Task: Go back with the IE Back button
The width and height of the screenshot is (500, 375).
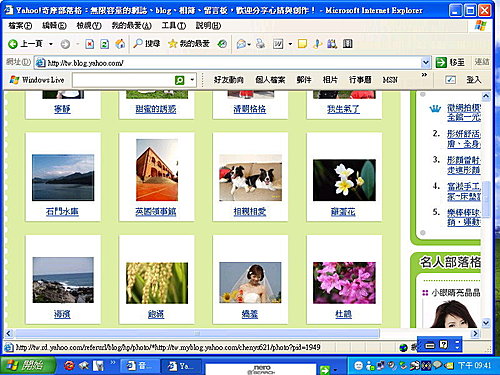Action: [x=25, y=44]
